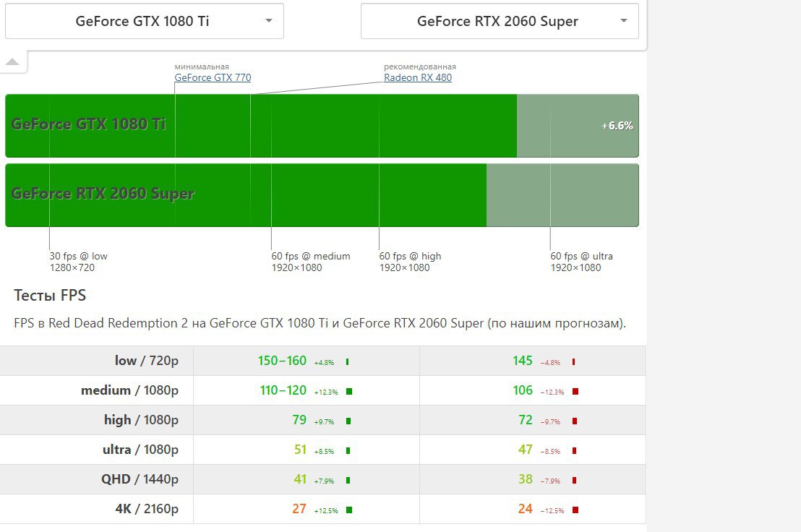
Task: Click the 38 FPS value
Action: click(x=526, y=479)
